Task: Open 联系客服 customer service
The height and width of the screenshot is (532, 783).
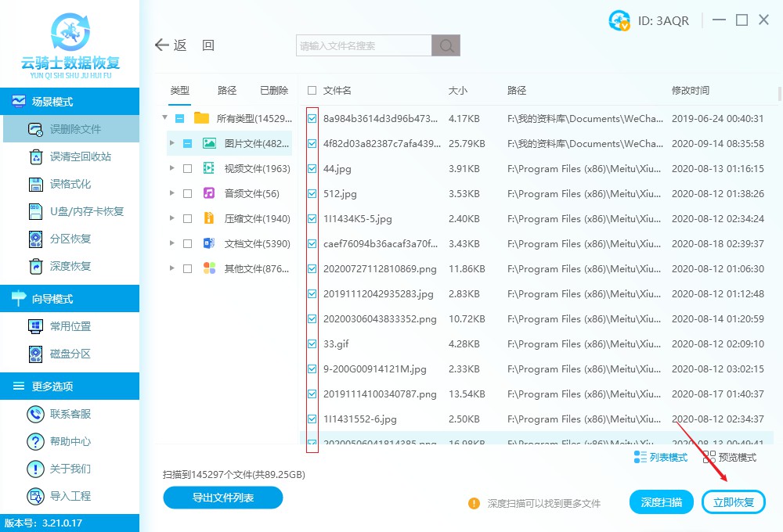Action: click(35, 413)
